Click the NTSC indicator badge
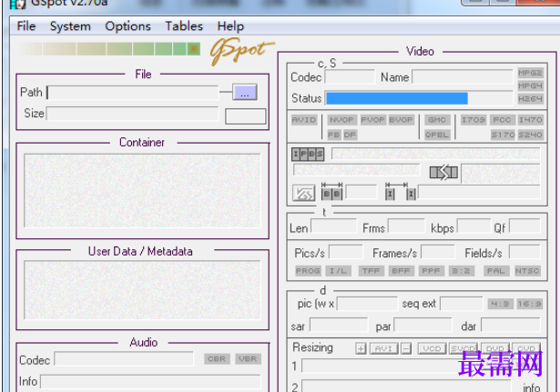 tap(527, 271)
